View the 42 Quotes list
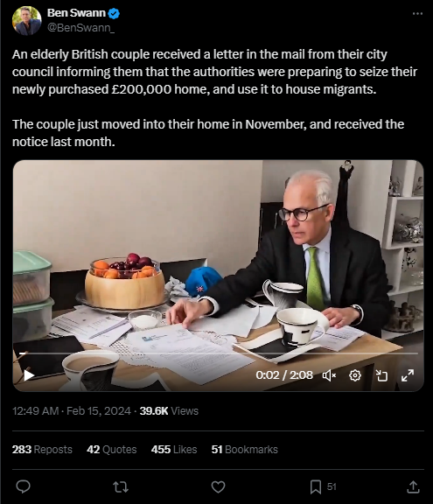 point(112,450)
